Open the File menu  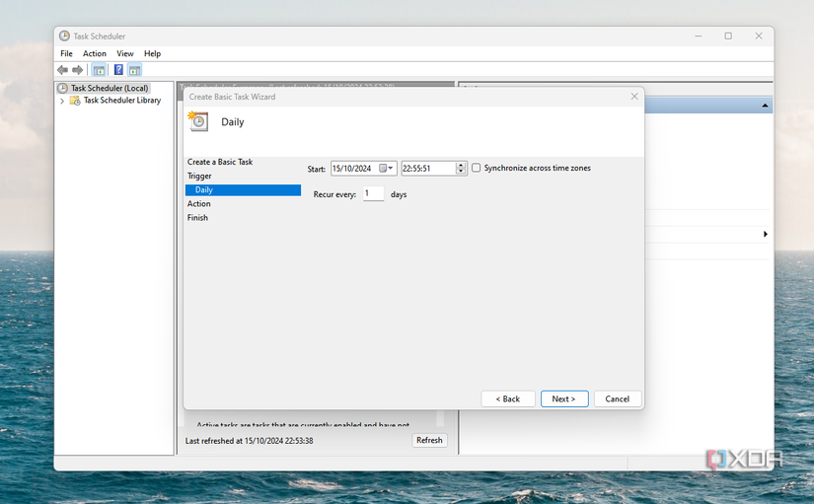66,53
